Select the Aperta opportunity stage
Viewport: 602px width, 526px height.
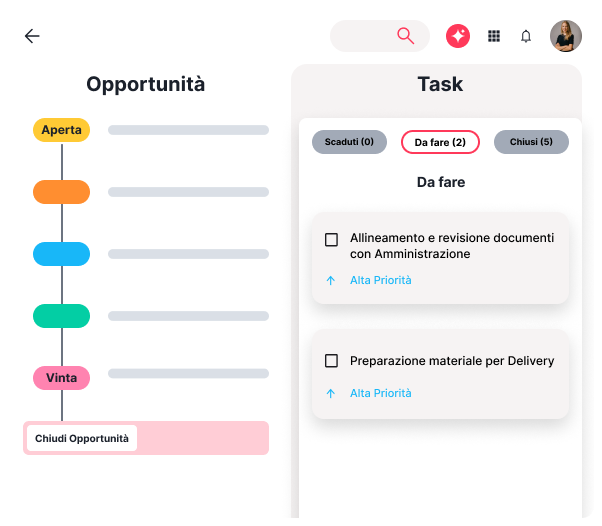pos(61,130)
